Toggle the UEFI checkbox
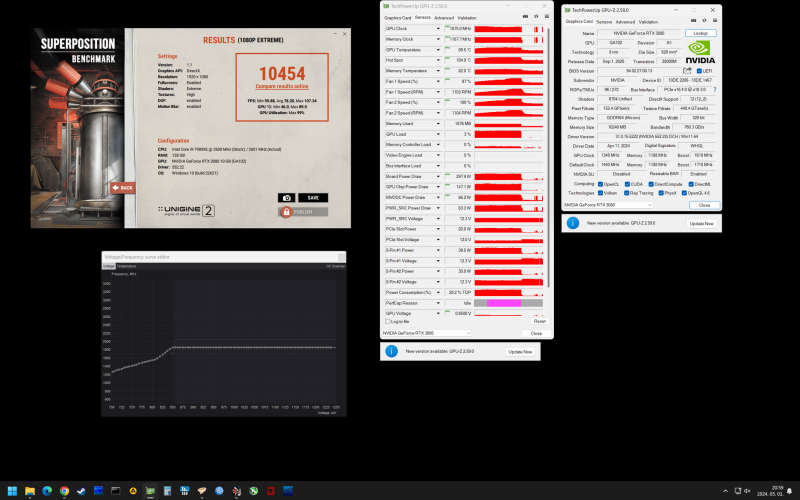The height and width of the screenshot is (500, 800). (699, 71)
